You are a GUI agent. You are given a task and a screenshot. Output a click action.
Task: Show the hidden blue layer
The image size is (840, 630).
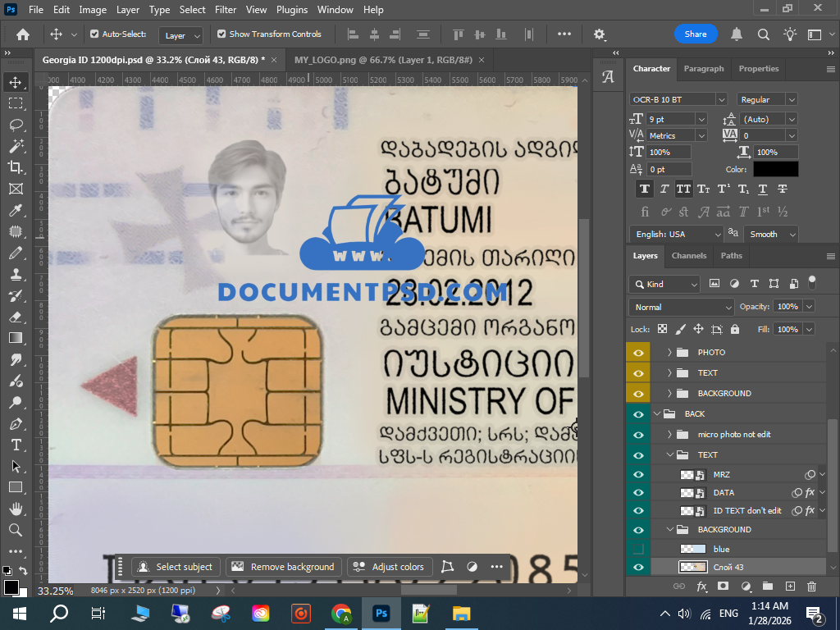[x=638, y=549]
